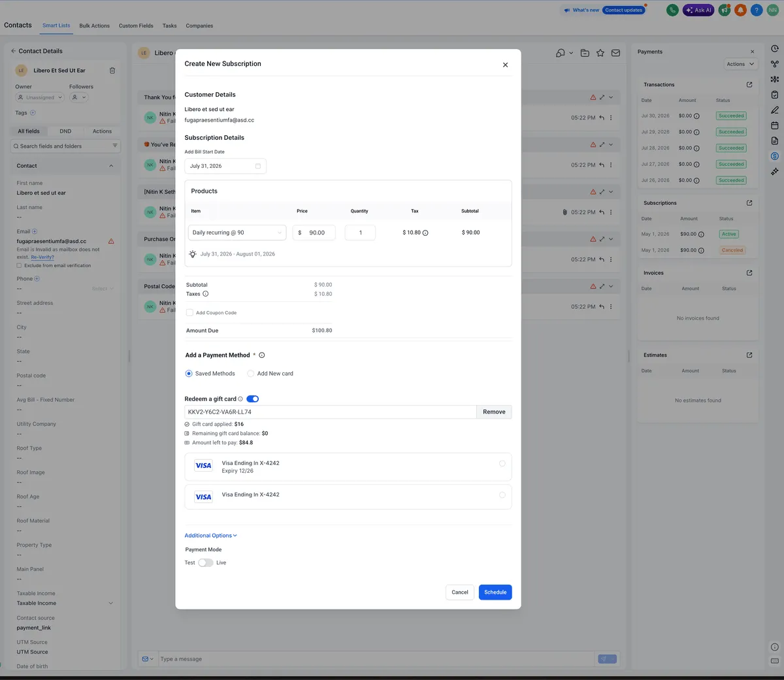Select the Visa card without expiry date
784x680 pixels.
click(x=502, y=495)
